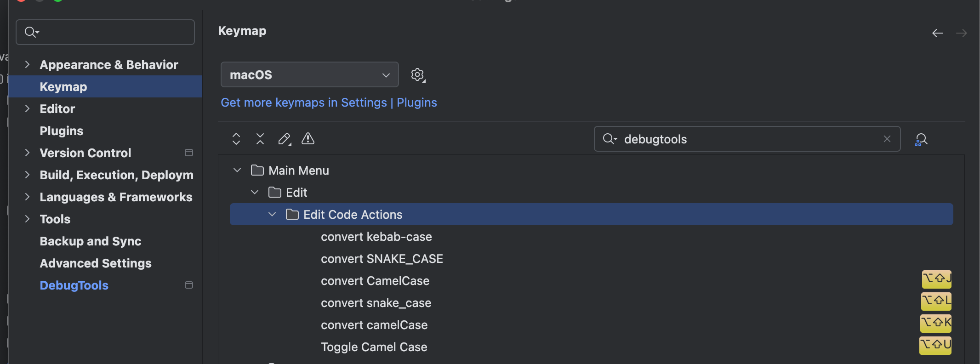Click the edit shortcut pencil icon

[284, 138]
